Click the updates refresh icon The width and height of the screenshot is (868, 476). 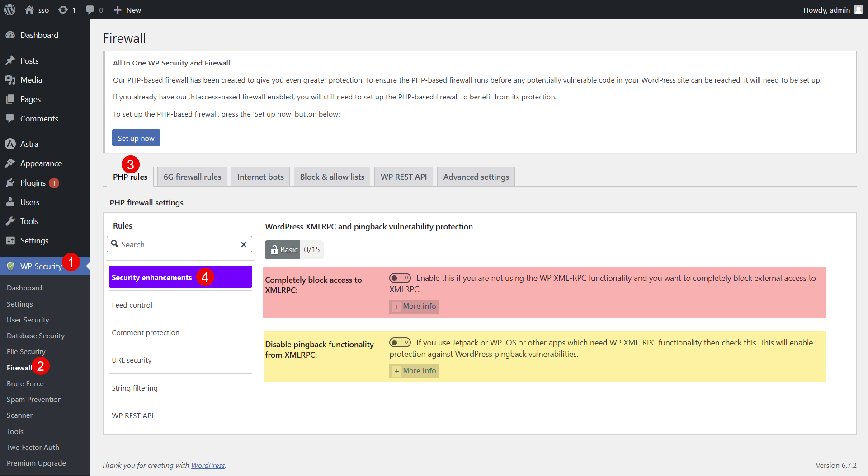pos(63,10)
